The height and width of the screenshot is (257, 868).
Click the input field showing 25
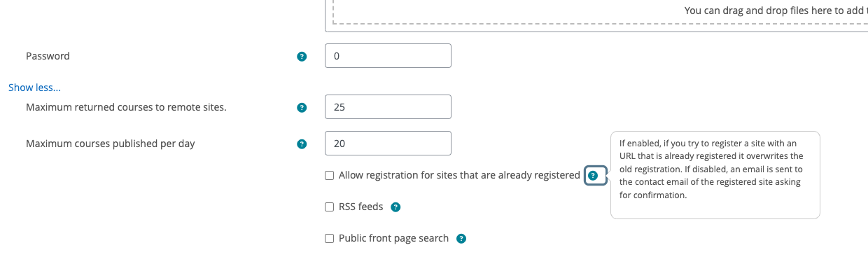[388, 107]
